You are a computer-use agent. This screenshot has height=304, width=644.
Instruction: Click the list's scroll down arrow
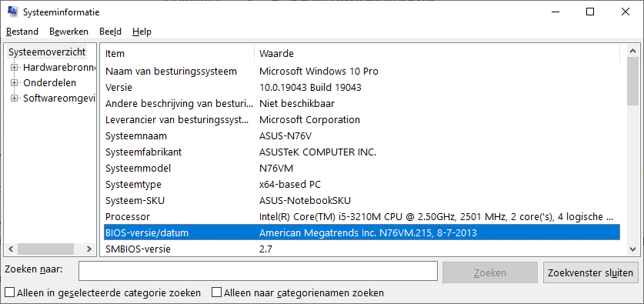(x=633, y=249)
